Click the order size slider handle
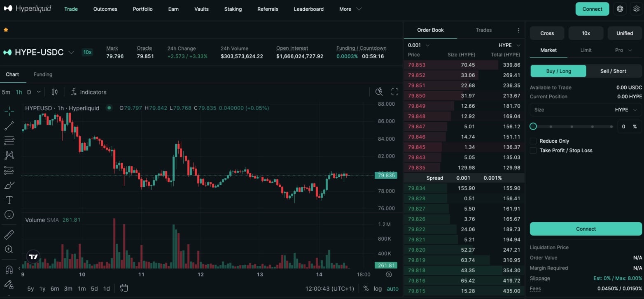This screenshot has height=299, width=644. click(x=533, y=126)
